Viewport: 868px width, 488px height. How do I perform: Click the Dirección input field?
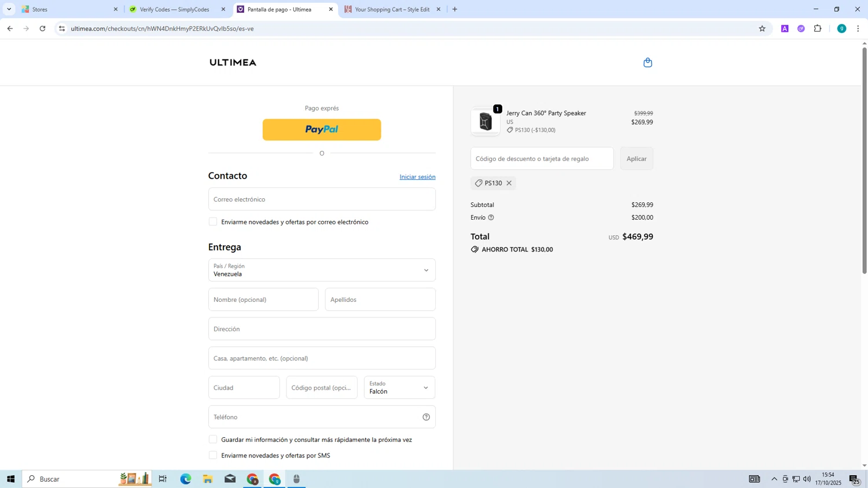pos(322,329)
